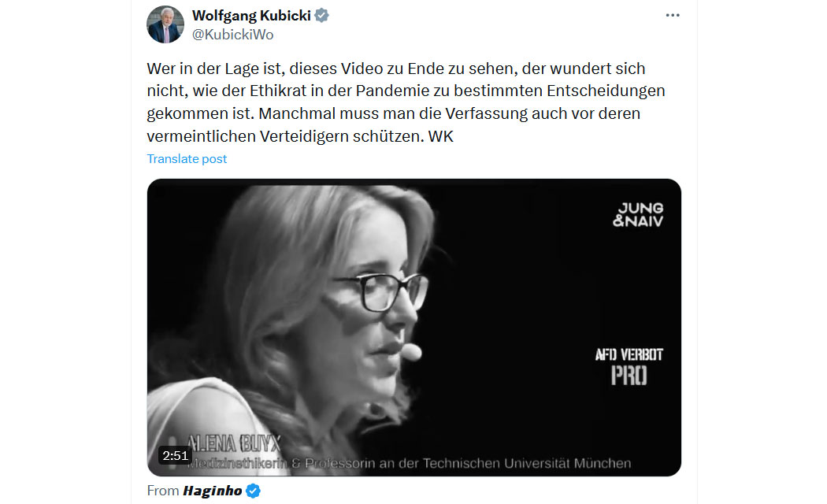This screenshot has width=827, height=504.
Task: Click the verified badge next to Haginho
Action: (x=254, y=491)
